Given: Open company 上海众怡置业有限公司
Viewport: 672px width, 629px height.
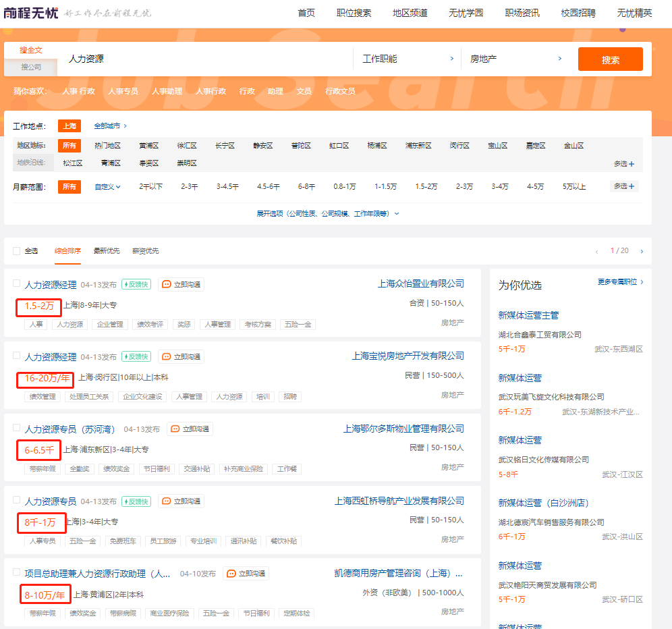Looking at the screenshot, I should pos(420,284).
